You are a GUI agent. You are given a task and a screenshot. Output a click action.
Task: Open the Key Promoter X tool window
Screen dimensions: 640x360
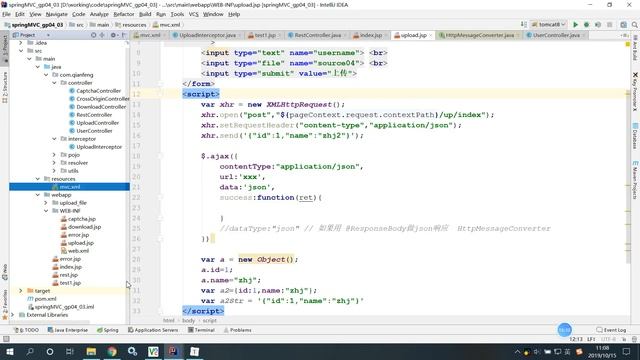635,92
